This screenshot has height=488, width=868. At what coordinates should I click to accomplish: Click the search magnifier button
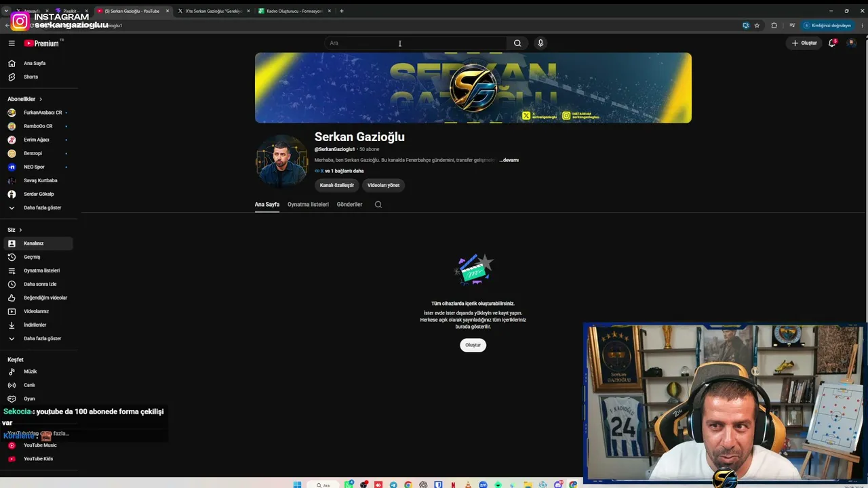coord(517,43)
